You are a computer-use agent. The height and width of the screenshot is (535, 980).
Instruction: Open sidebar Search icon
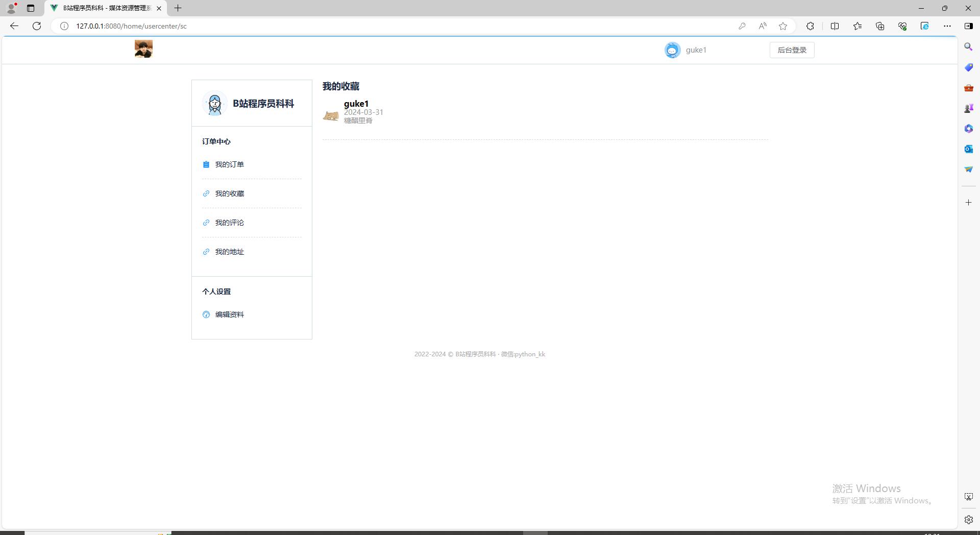coord(969,47)
